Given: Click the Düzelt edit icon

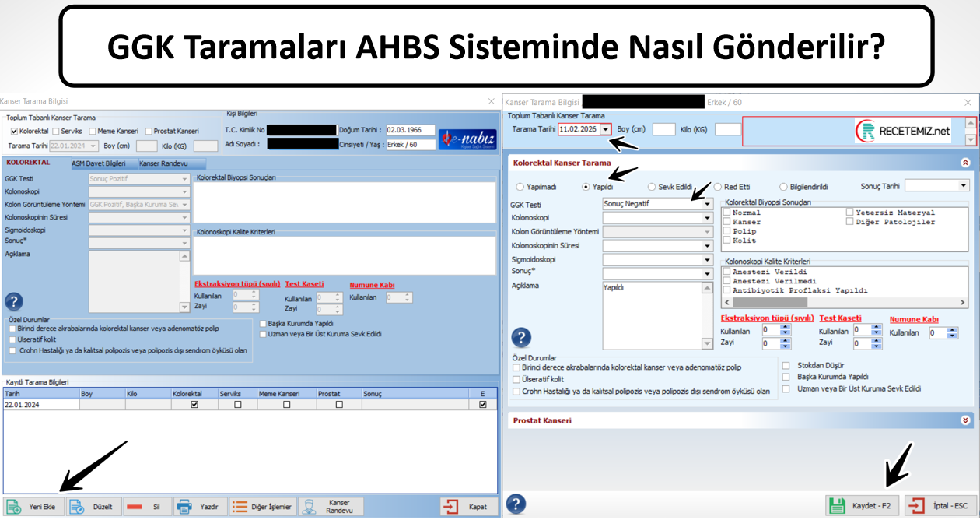Looking at the screenshot, I should (x=76, y=506).
